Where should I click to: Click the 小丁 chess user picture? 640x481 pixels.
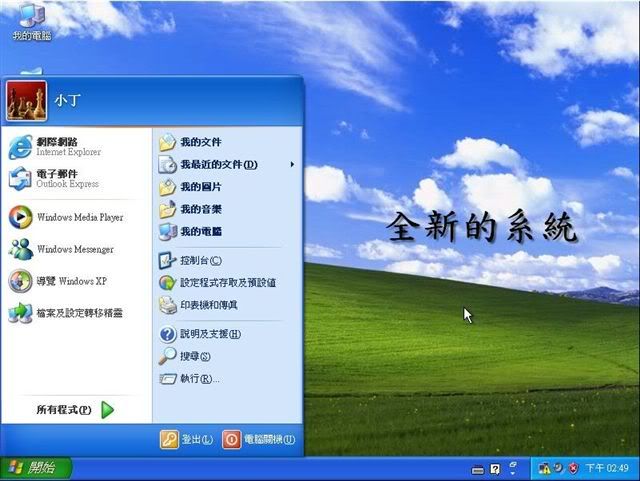point(27,101)
